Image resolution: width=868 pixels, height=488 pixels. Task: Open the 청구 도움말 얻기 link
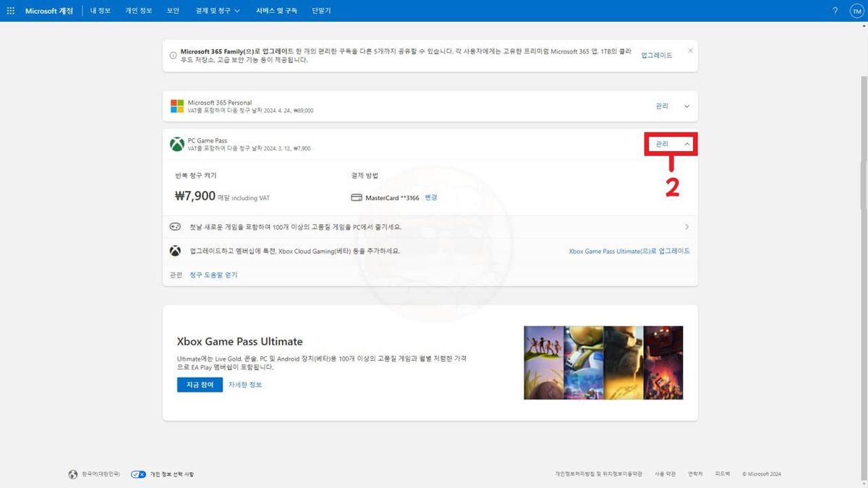click(213, 275)
